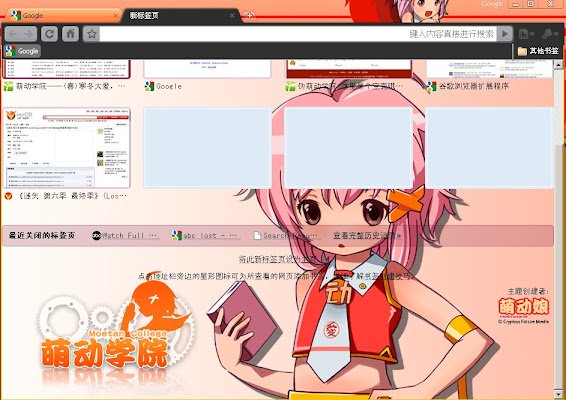
Task: Click the 萌动学院 thumbnail title link
Action: tap(70, 87)
